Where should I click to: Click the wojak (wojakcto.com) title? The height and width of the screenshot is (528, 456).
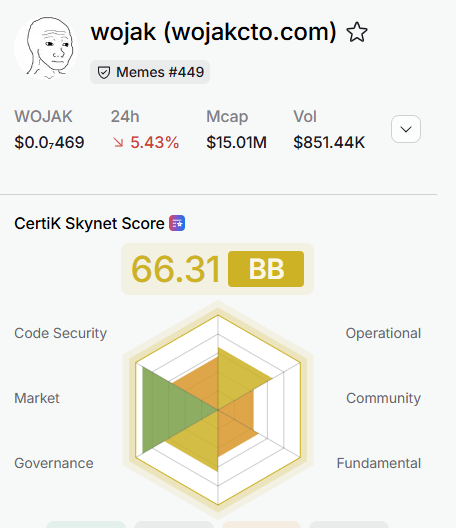pyautogui.click(x=214, y=32)
